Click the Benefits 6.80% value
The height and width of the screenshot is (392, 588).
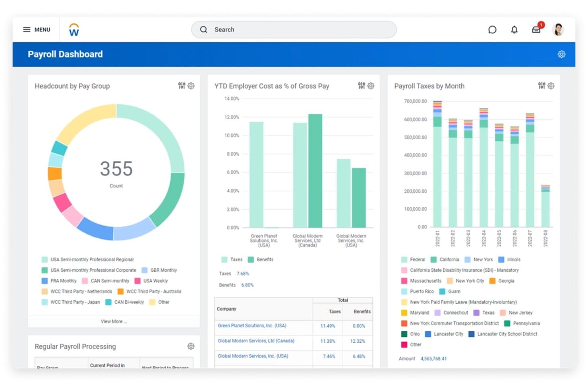tap(247, 285)
